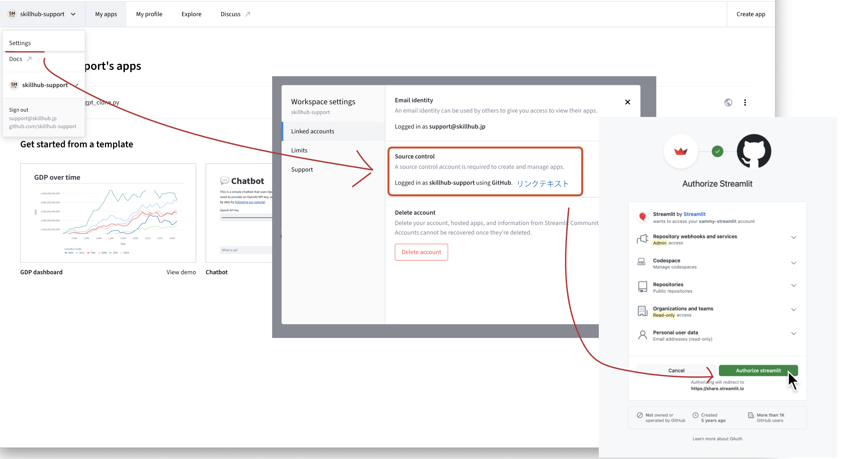Go to the My apps tab
The height and width of the screenshot is (459, 868).
(x=106, y=14)
